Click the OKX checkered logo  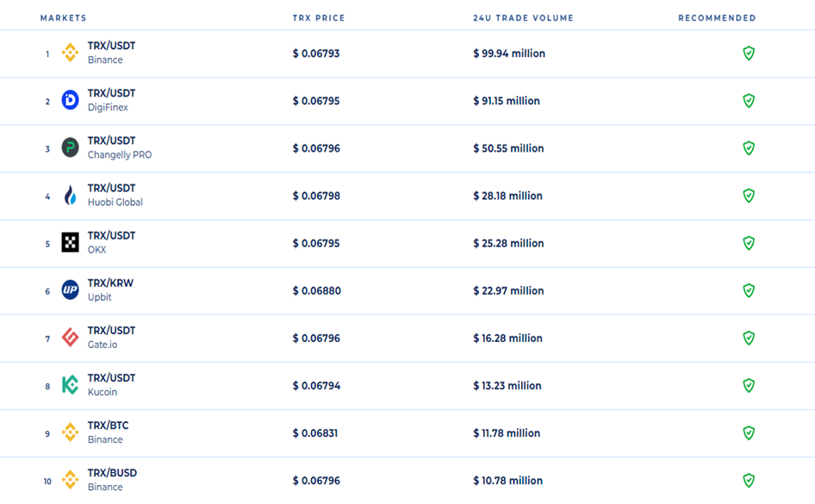[70, 243]
